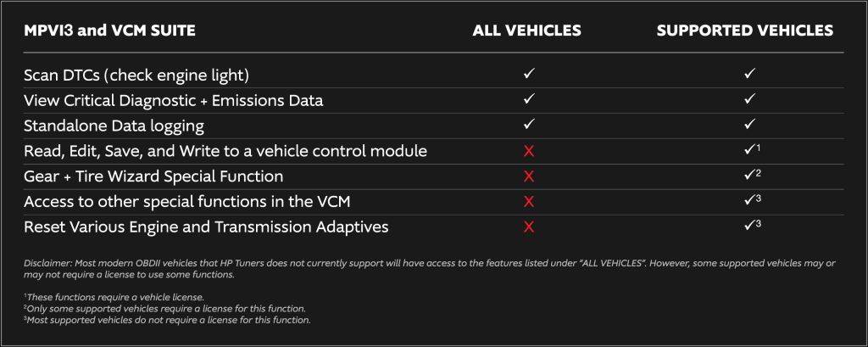Screen dimensions: 868x347
Task: Click red X for Gear + Tire Wizard row
Action: tap(528, 176)
